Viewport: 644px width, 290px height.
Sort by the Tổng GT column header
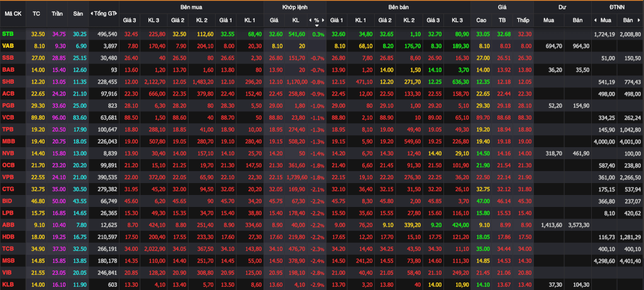(x=104, y=14)
